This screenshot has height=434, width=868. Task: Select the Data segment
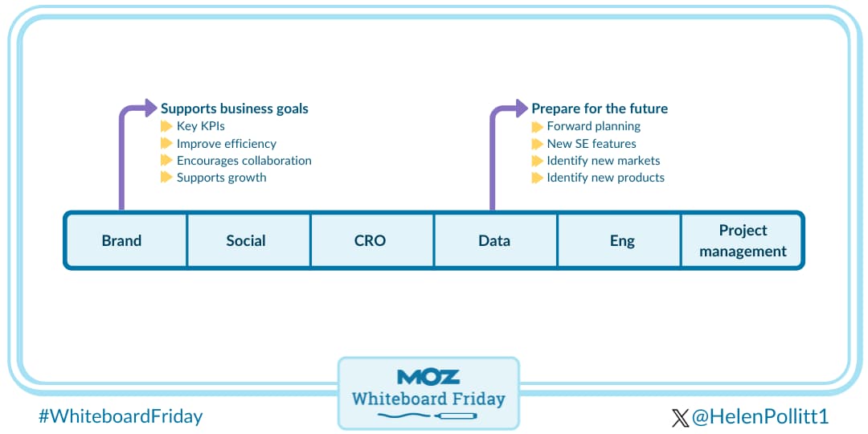pyautogui.click(x=494, y=240)
